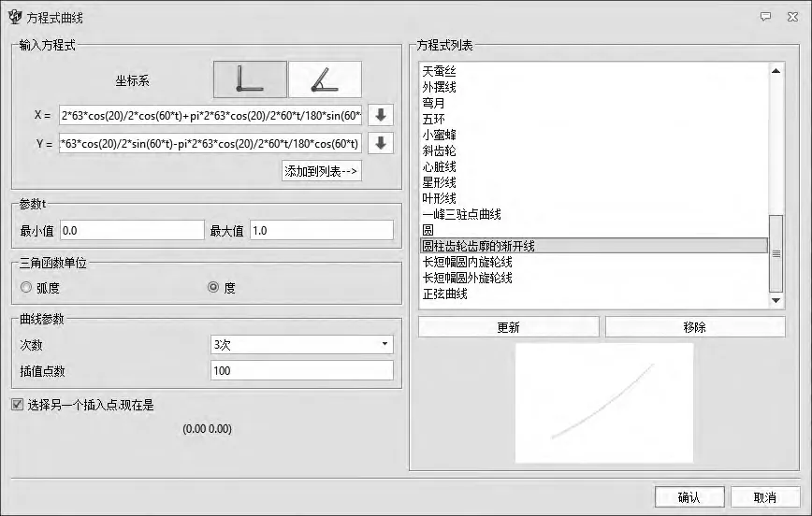
Task: Click the curve preview thumbnail
Action: pos(603,403)
